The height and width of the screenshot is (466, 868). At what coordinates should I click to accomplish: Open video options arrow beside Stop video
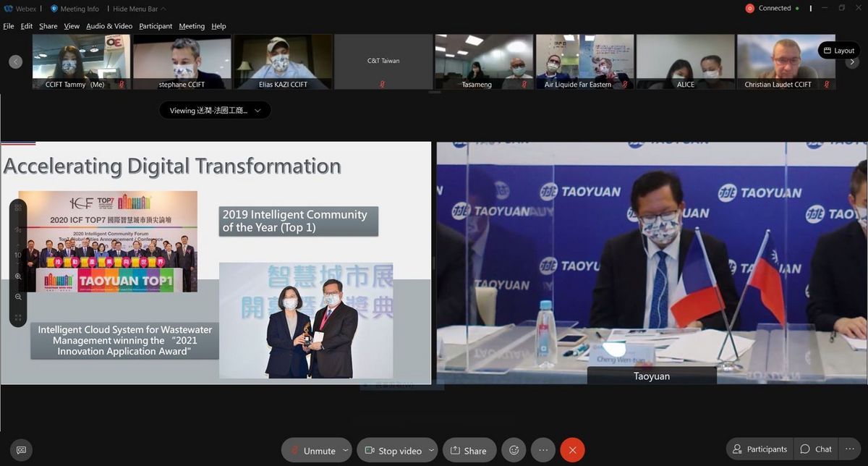tap(431, 450)
